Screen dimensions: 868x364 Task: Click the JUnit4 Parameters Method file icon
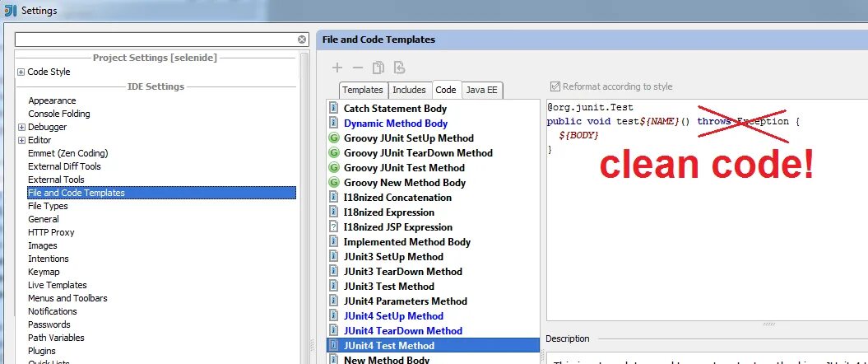point(333,301)
